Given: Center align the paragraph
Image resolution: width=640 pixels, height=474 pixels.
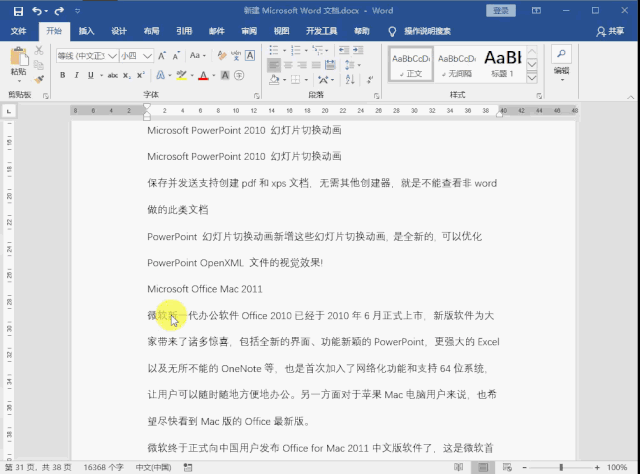Looking at the screenshot, I should coord(288,65).
